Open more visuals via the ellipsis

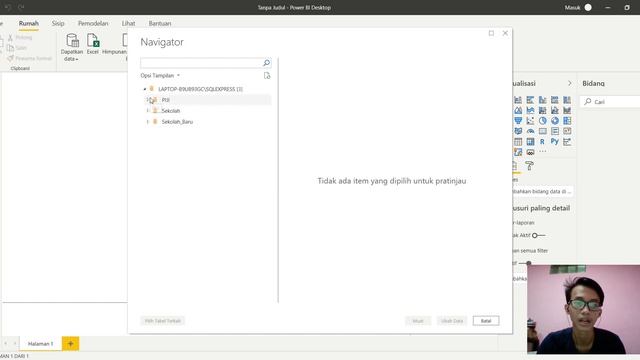[x=542, y=151]
